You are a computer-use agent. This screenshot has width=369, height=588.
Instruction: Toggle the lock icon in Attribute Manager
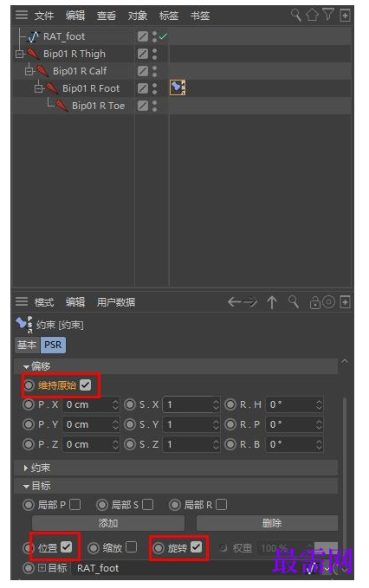314,302
